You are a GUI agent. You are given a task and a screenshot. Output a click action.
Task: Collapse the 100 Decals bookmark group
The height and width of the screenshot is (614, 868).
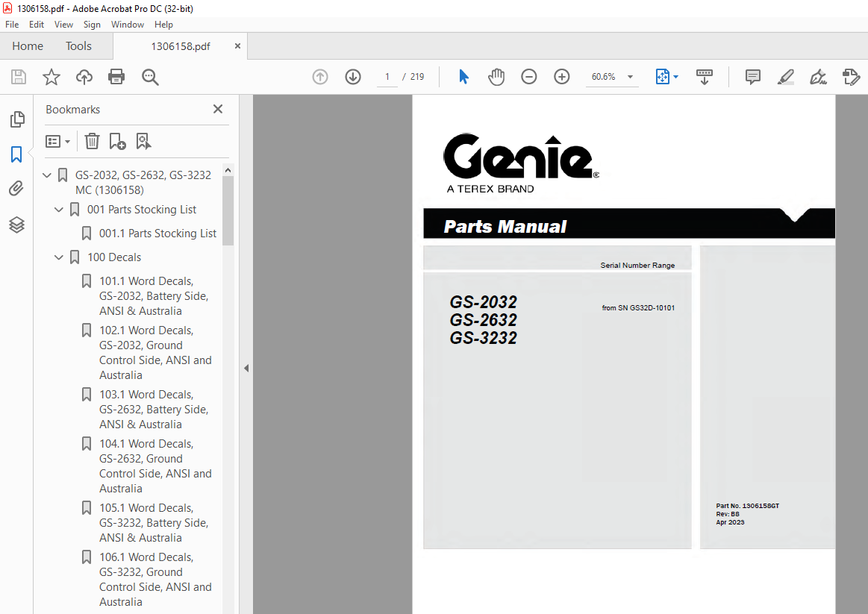tap(59, 257)
